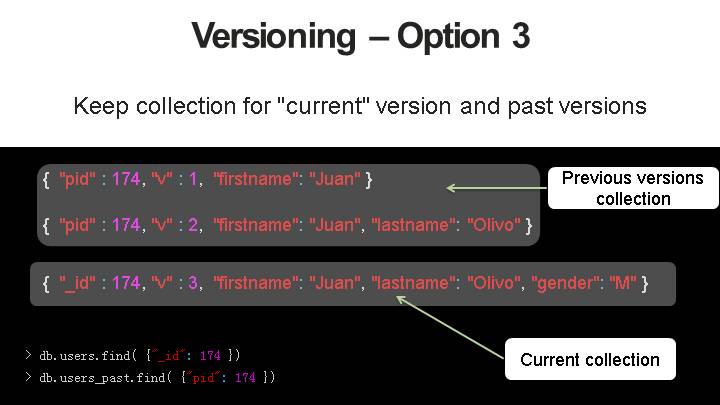This screenshot has height=405, width=720.
Task: Click the version 2 document line ending with "Olivo"
Action: (287, 225)
